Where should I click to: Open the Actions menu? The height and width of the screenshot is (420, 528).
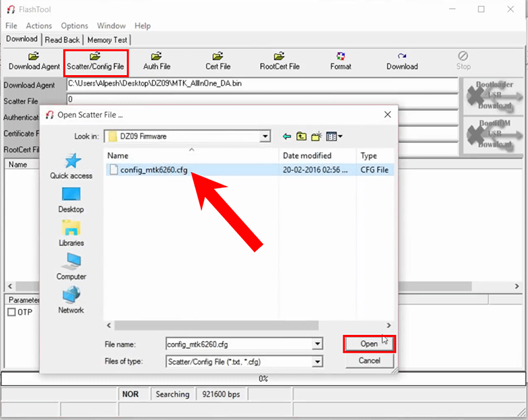click(x=39, y=26)
